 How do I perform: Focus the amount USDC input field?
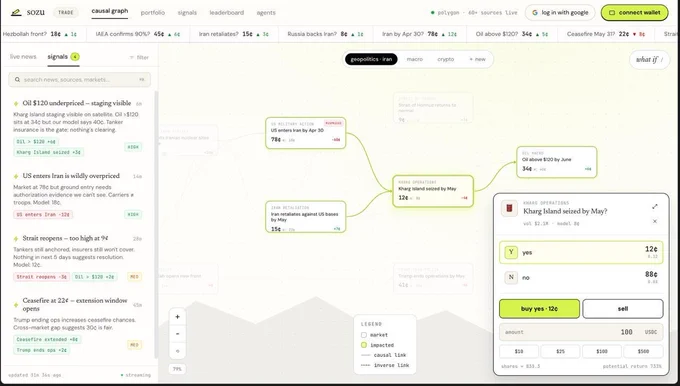coord(581,332)
